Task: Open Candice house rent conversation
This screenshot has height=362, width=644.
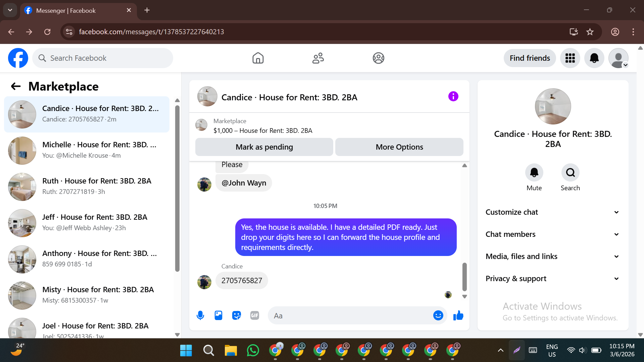Action: [x=87, y=114]
